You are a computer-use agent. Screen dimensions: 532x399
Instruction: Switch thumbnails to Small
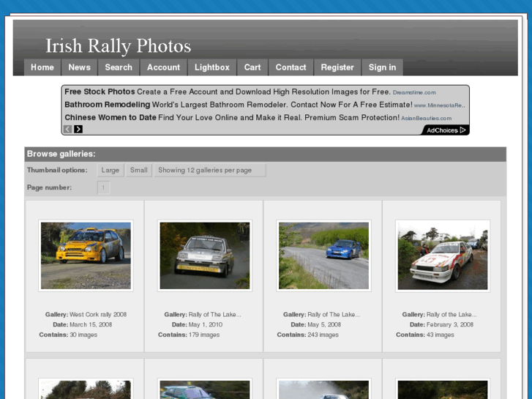[x=139, y=170]
